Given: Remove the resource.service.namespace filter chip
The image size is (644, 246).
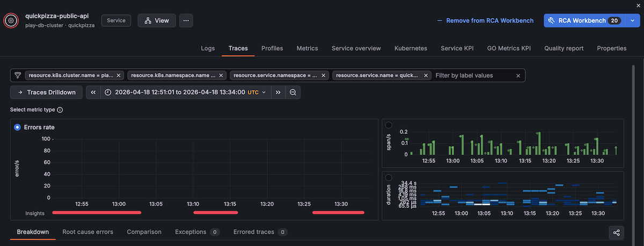Looking at the screenshot, I should click(323, 76).
